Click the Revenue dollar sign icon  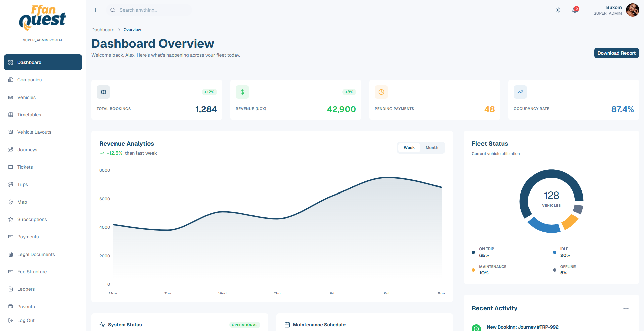click(x=242, y=92)
